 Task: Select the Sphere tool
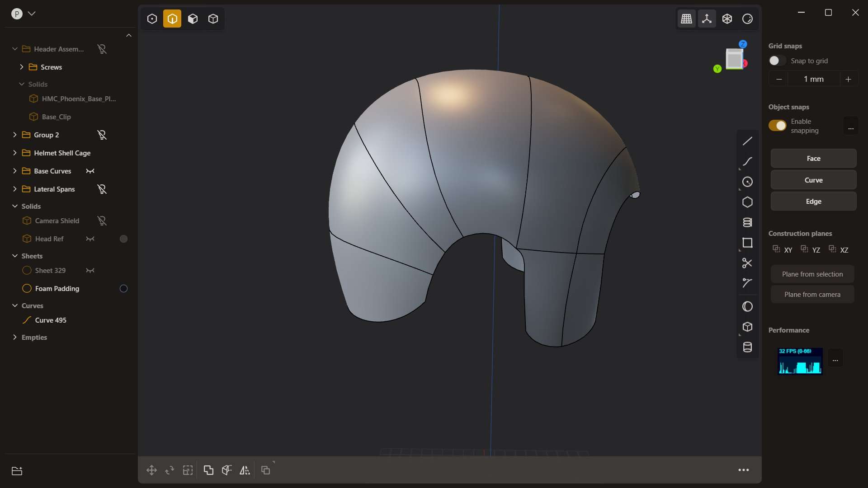(747, 306)
